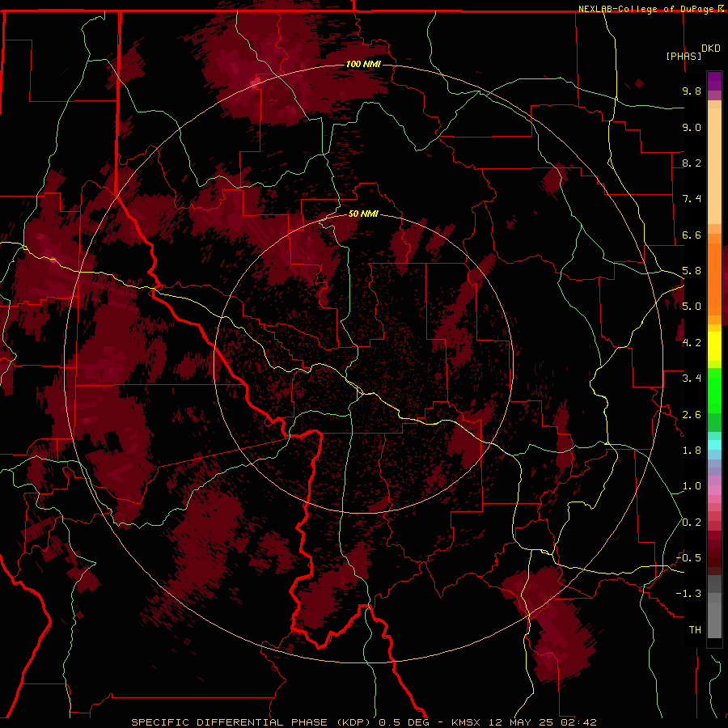728x728 pixels.
Task: Click the 9.8 scale value
Action: click(x=692, y=91)
